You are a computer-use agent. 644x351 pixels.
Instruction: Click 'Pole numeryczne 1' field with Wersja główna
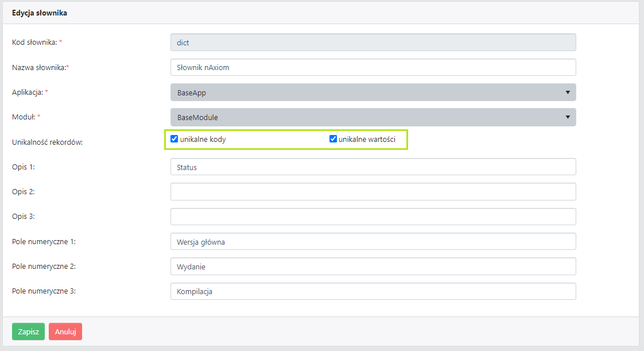pos(373,242)
